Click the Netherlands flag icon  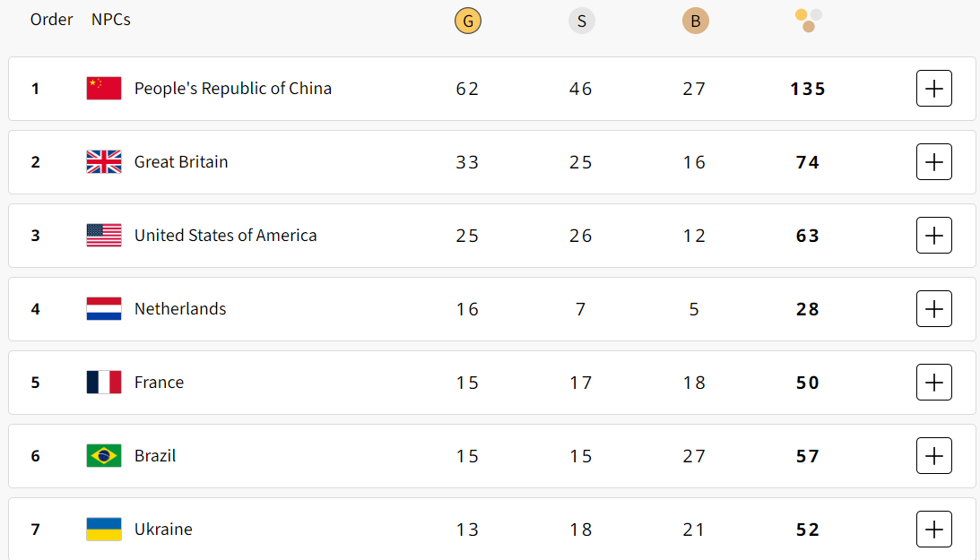click(104, 309)
